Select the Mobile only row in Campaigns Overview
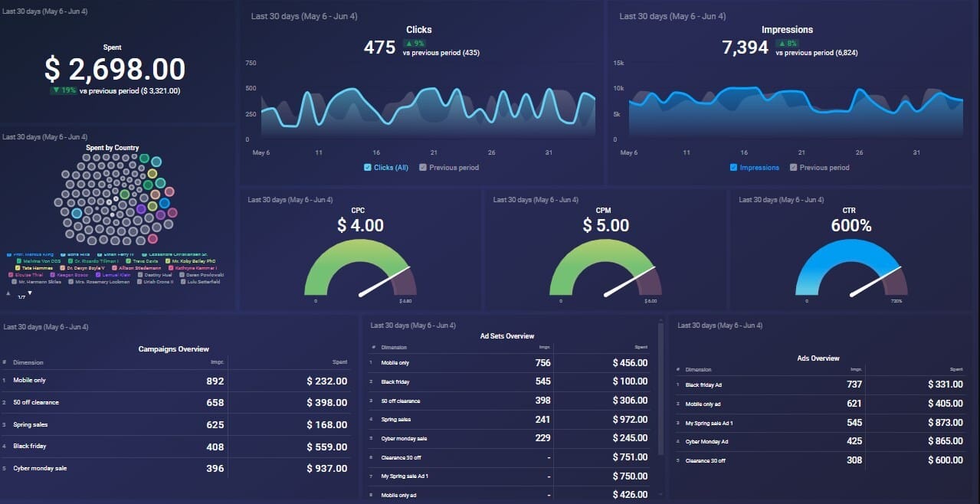The width and height of the screenshot is (980, 504). click(115, 380)
